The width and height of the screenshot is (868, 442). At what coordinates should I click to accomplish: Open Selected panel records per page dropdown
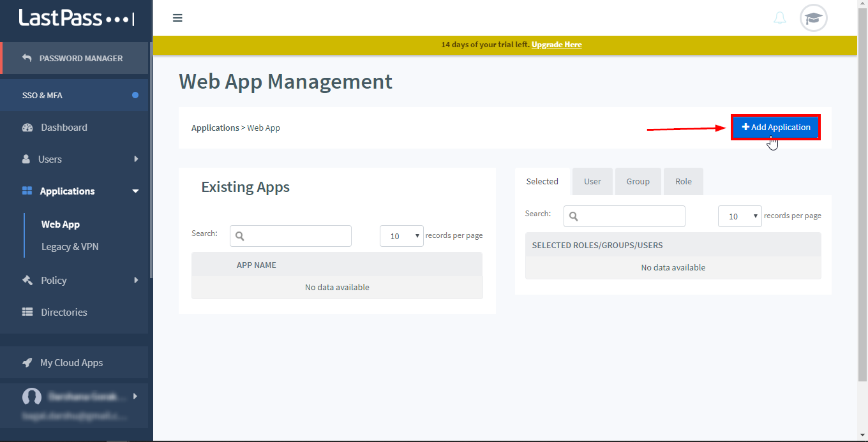point(740,216)
